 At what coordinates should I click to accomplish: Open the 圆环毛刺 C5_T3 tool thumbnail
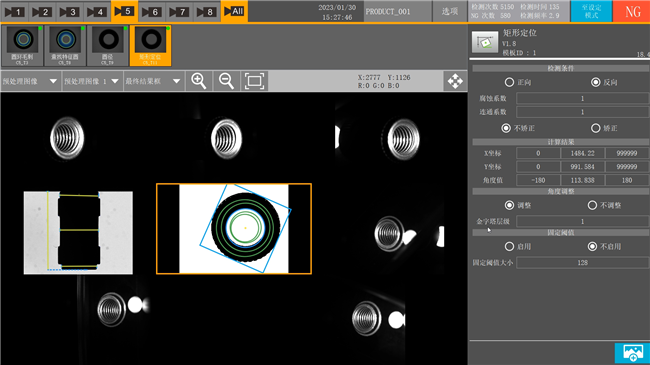(x=22, y=45)
